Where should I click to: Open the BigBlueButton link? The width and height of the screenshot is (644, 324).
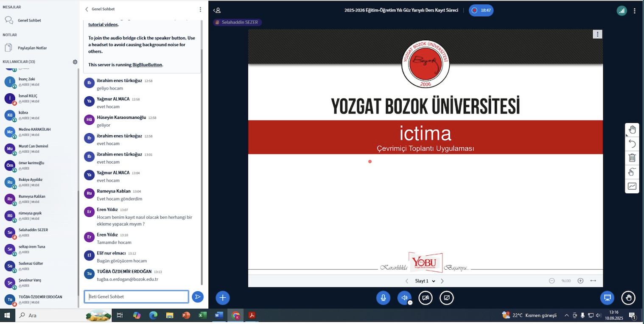[147, 65]
